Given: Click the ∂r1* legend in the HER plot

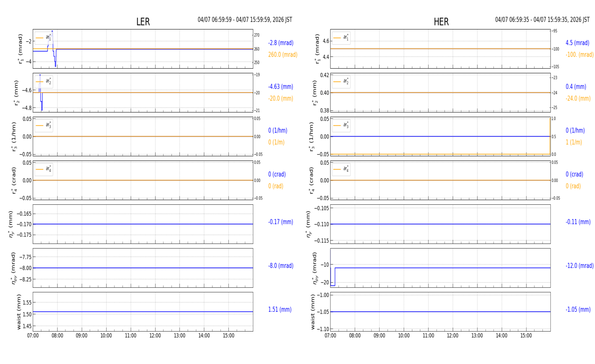Looking at the screenshot, I should click(341, 38).
